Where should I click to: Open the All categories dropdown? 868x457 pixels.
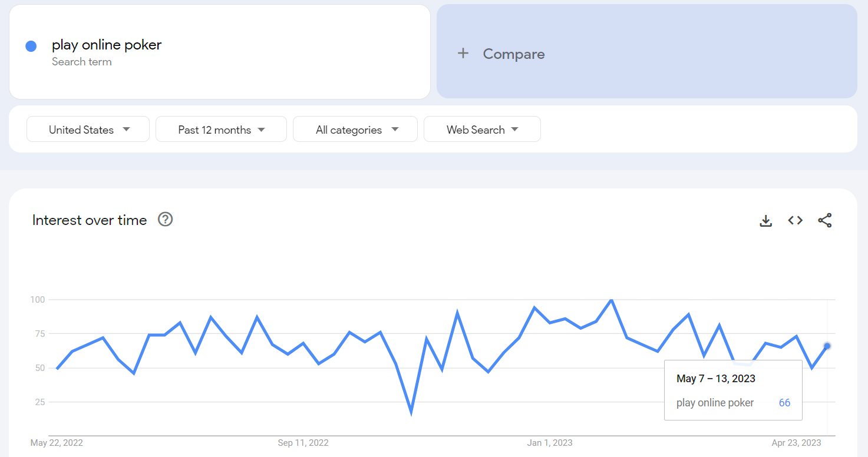coord(355,129)
